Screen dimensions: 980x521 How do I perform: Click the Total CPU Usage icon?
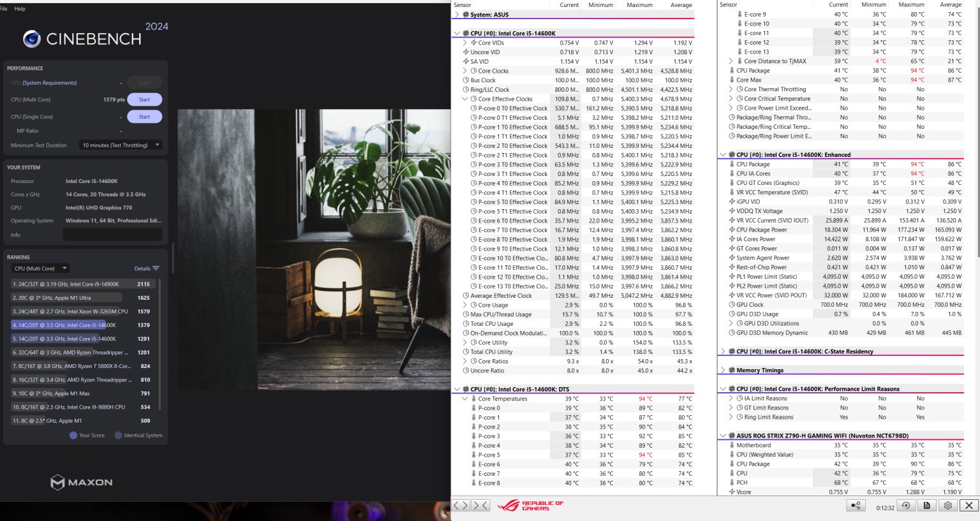point(466,324)
